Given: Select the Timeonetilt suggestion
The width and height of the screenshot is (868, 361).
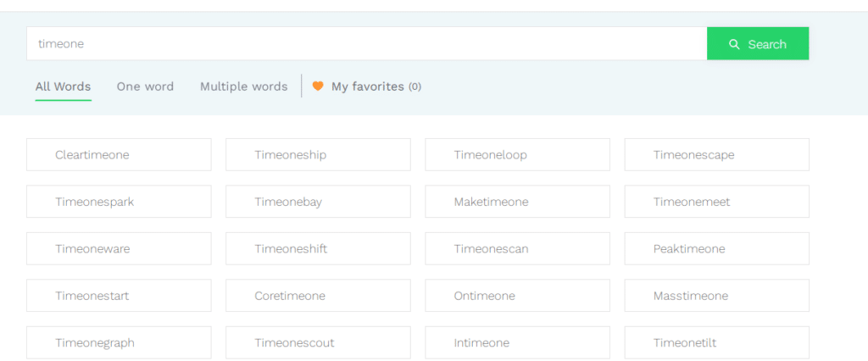Looking at the screenshot, I should coord(717,342).
